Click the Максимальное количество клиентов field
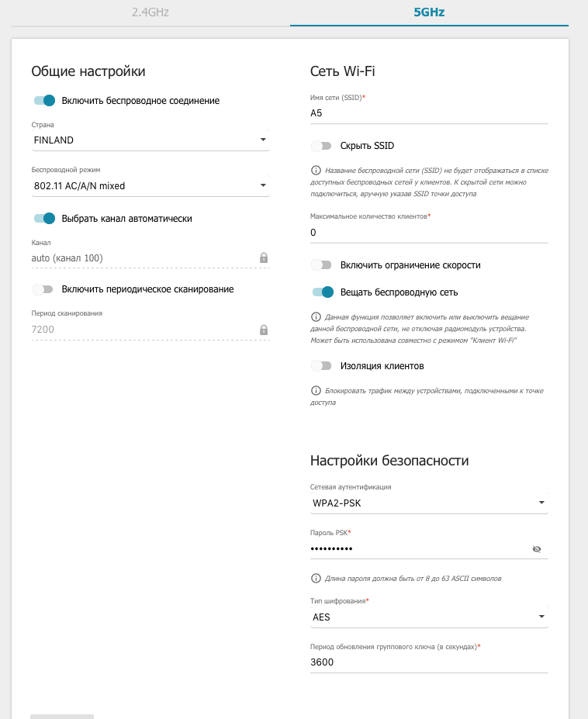The width and height of the screenshot is (588, 719). 428,233
